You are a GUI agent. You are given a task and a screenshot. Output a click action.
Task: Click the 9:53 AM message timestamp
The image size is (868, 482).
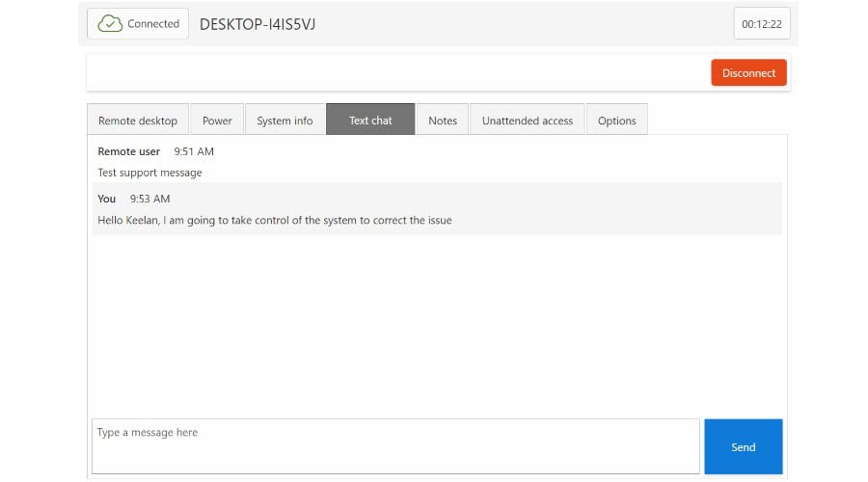[149, 199]
